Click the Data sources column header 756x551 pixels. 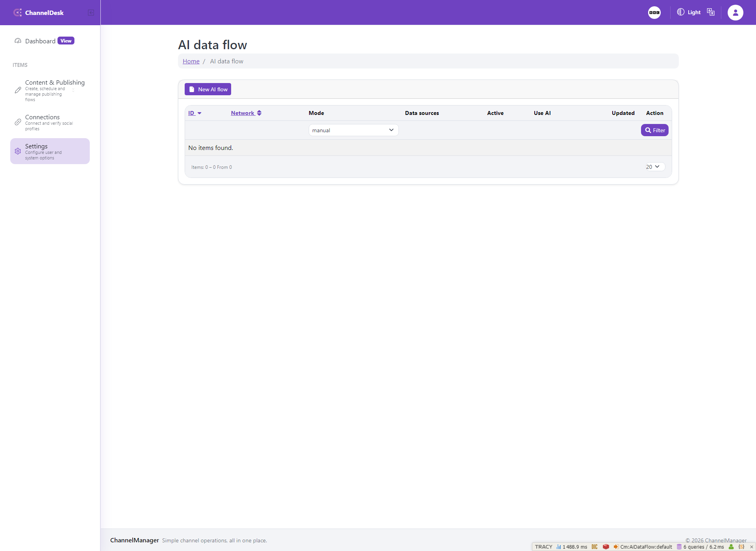click(422, 113)
